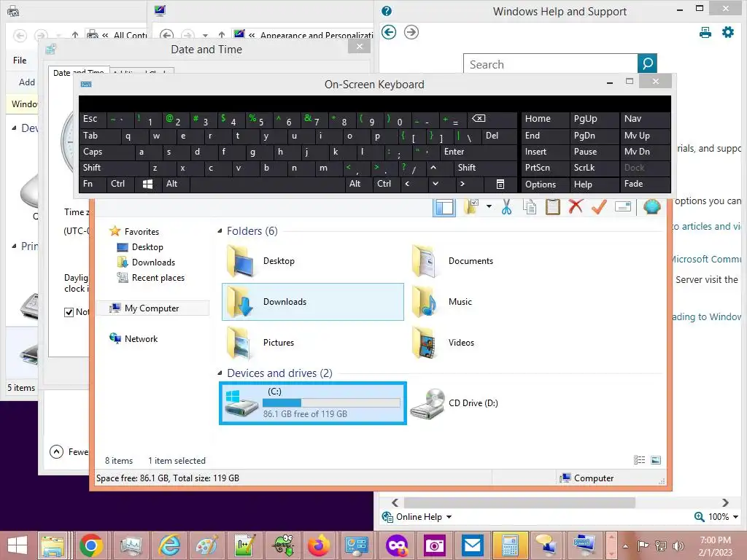Click the Enter key on keyboard
This screenshot has width=747, height=560.
(478, 152)
